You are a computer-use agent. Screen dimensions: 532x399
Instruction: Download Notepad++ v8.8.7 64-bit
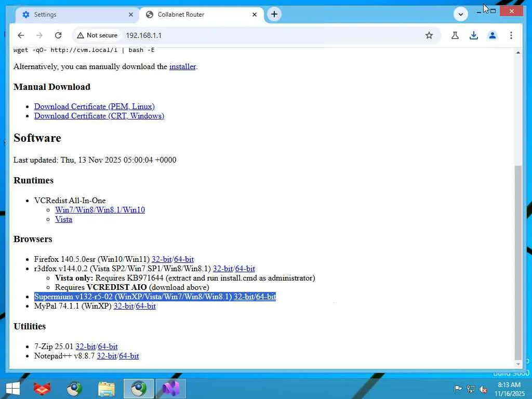pyautogui.click(x=129, y=356)
